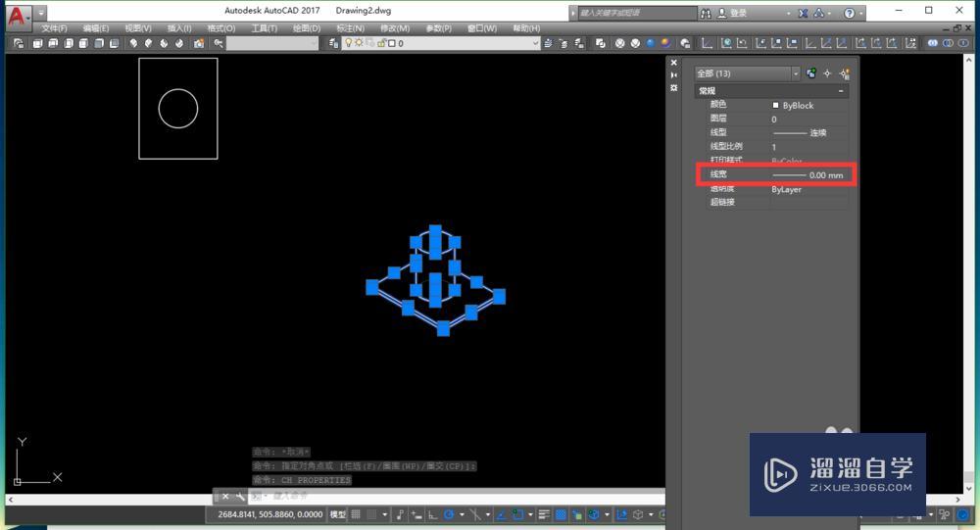Image resolution: width=980 pixels, height=530 pixels.
Task: Toggle grid display in status bar
Action: coord(356,514)
